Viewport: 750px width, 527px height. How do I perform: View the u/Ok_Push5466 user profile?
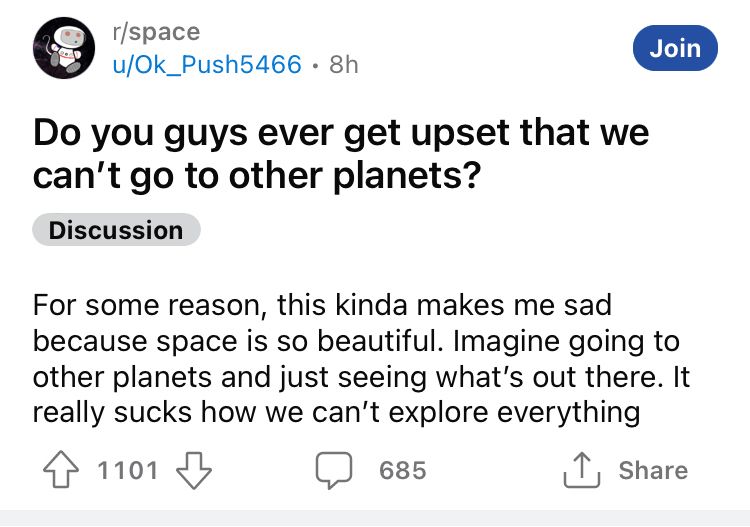(208, 65)
